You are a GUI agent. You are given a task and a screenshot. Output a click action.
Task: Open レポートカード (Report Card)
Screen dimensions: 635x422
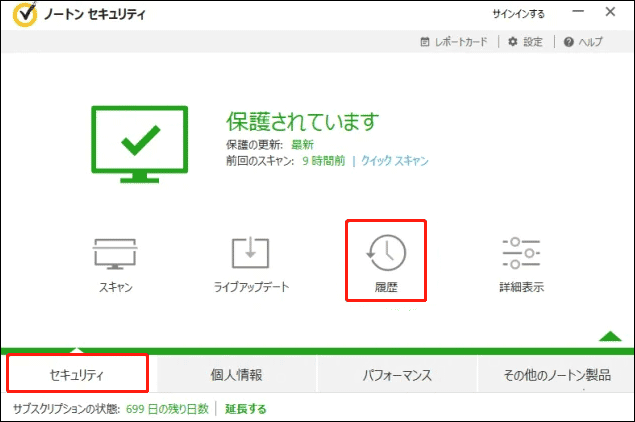coord(454,42)
